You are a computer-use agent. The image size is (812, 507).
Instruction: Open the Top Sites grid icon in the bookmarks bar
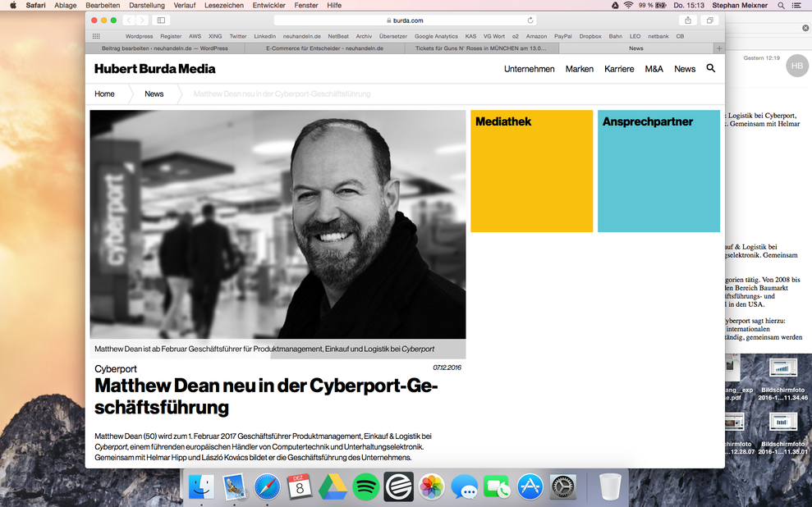click(96, 36)
